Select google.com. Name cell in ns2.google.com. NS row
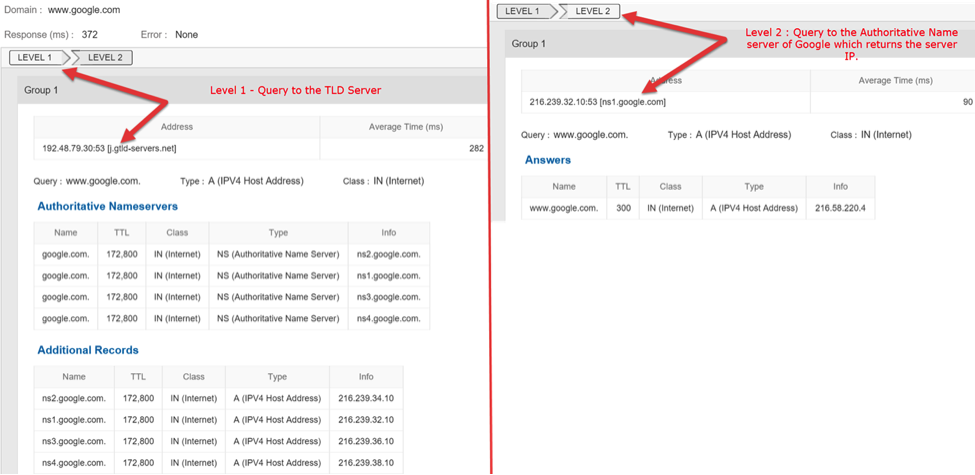Image resolution: width=975 pixels, height=475 pixels. pyautogui.click(x=66, y=254)
